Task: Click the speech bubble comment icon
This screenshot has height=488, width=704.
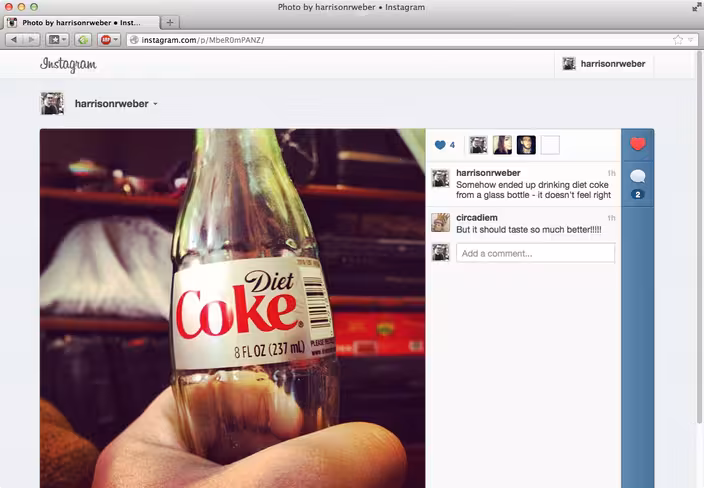Action: pyautogui.click(x=638, y=176)
